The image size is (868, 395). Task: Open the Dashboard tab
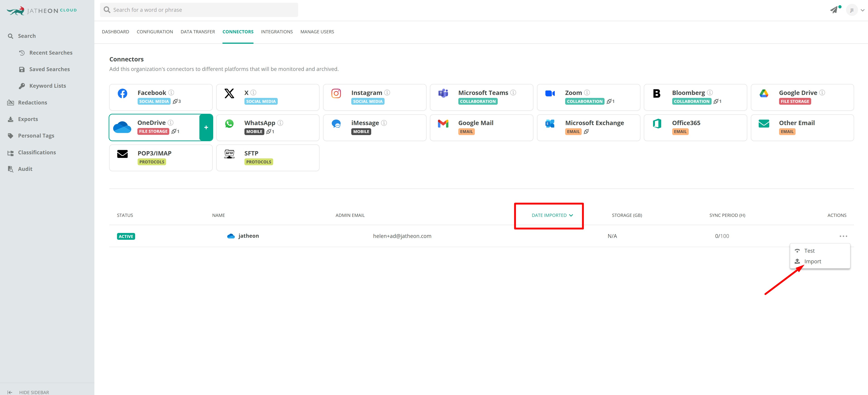tap(116, 32)
